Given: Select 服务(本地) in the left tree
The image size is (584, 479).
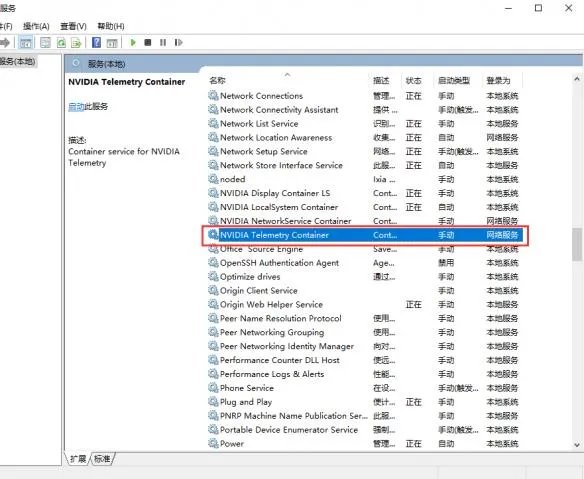Looking at the screenshot, I should (18, 61).
